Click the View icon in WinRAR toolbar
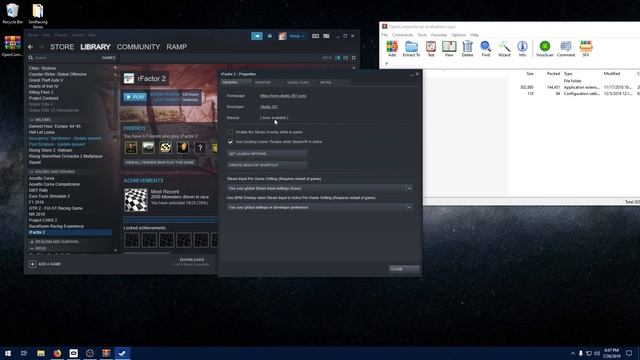The image size is (640, 360). (449, 48)
